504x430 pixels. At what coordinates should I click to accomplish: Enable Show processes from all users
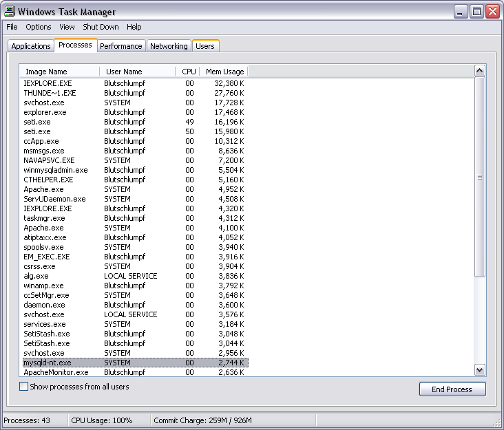[23, 387]
